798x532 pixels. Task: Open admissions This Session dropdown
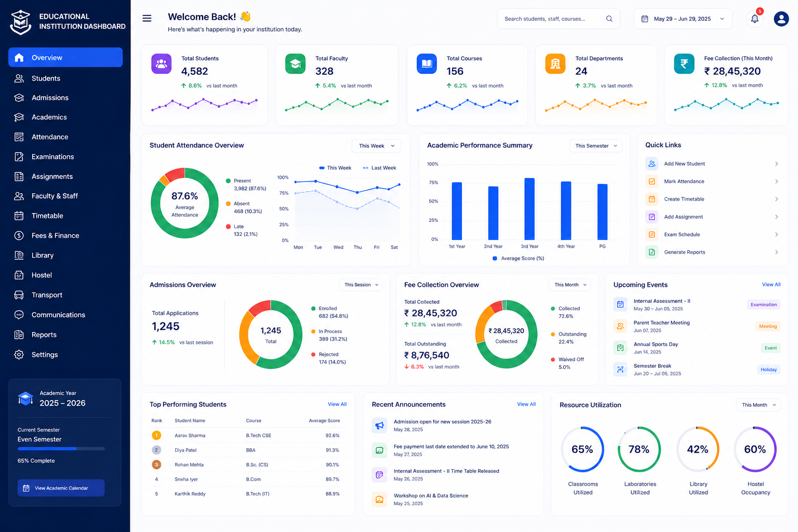[x=362, y=285]
